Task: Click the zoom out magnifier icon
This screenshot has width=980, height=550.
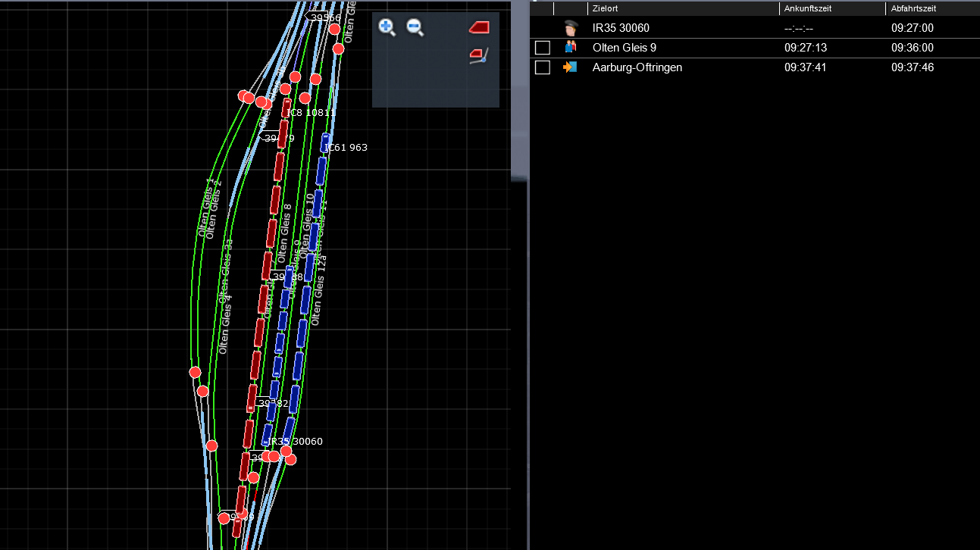Action: click(415, 28)
